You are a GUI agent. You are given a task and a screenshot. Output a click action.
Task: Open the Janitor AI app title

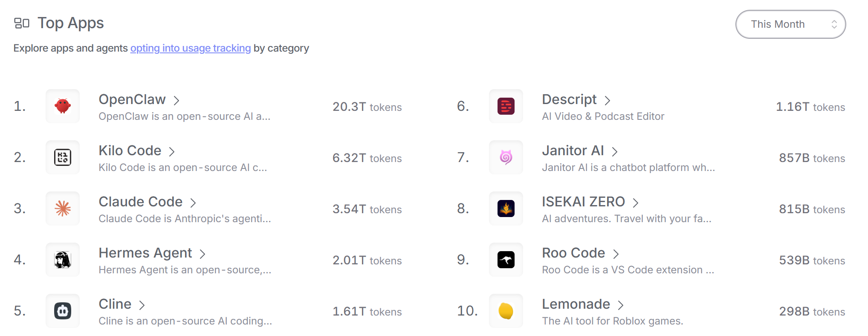pos(573,151)
